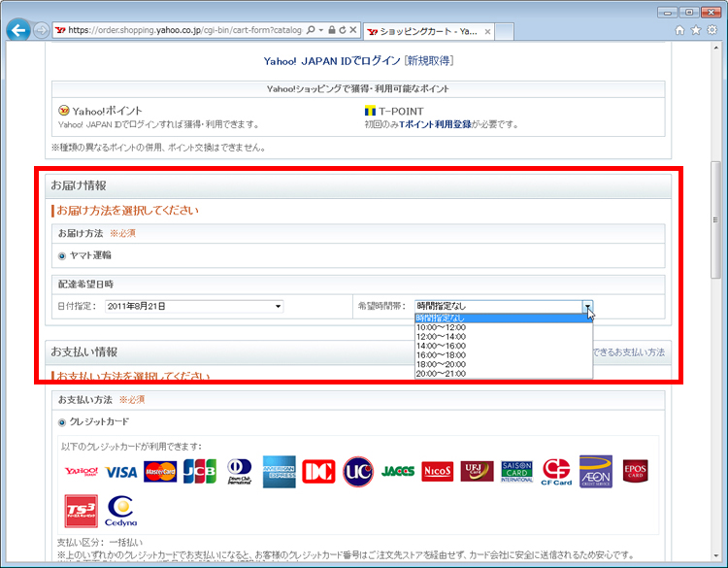The image size is (728, 568).
Task: Click the search magnifier in address bar
Action: pyautogui.click(x=311, y=30)
